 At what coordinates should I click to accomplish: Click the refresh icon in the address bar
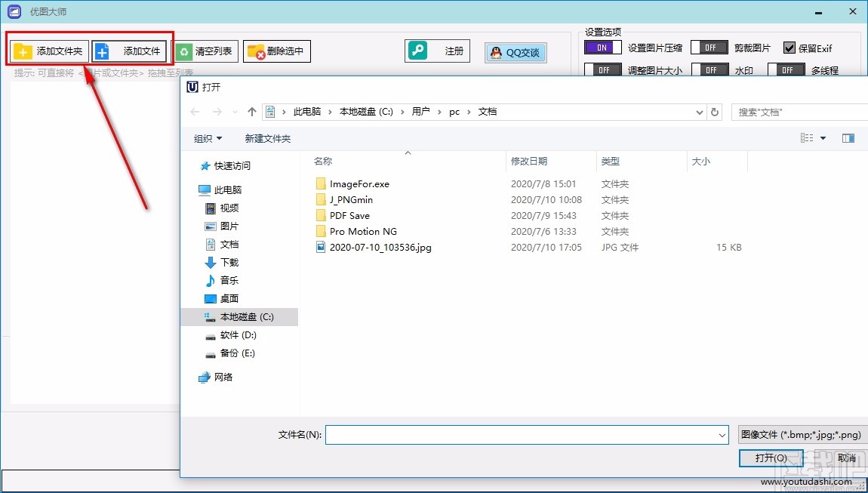tap(715, 111)
